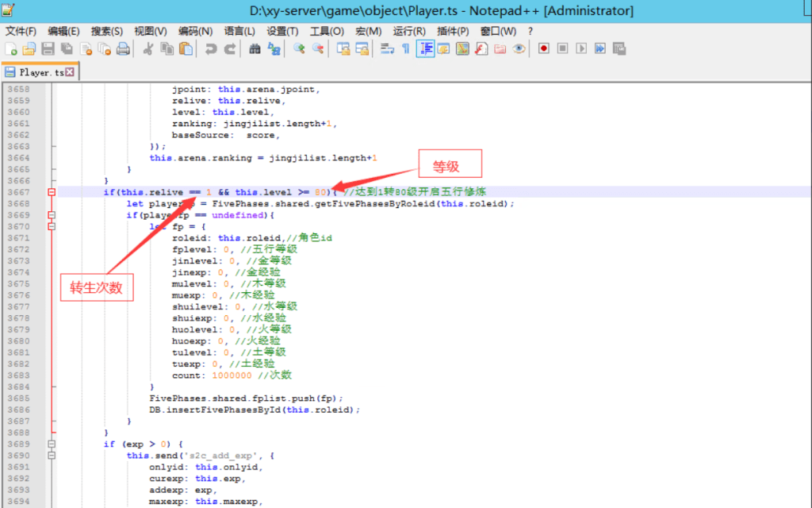Open Find with the binoculars icon

(x=255, y=48)
